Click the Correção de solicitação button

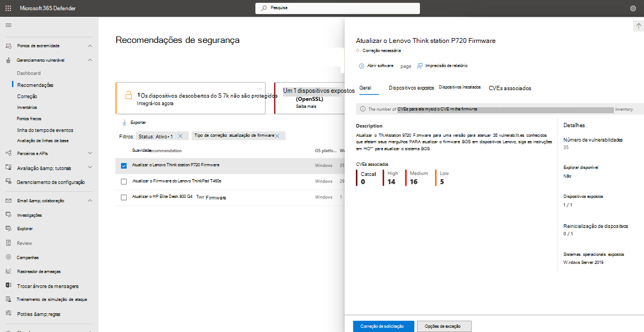(x=383, y=326)
